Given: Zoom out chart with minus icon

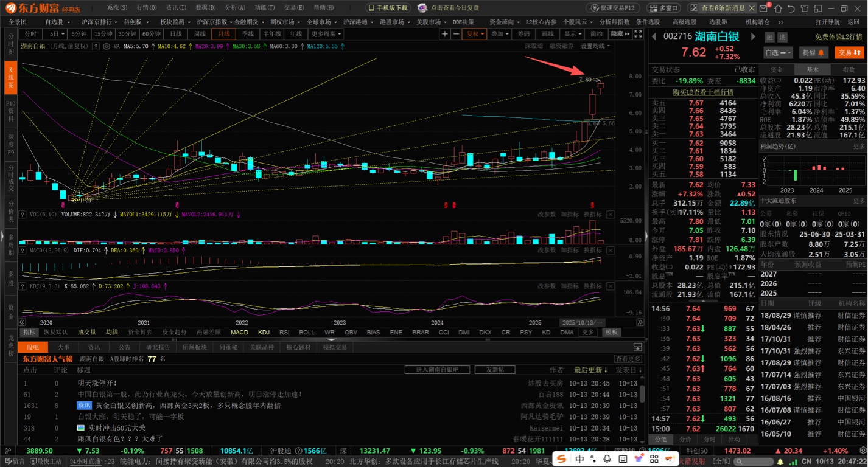Looking at the screenshot, I should click(456, 34).
